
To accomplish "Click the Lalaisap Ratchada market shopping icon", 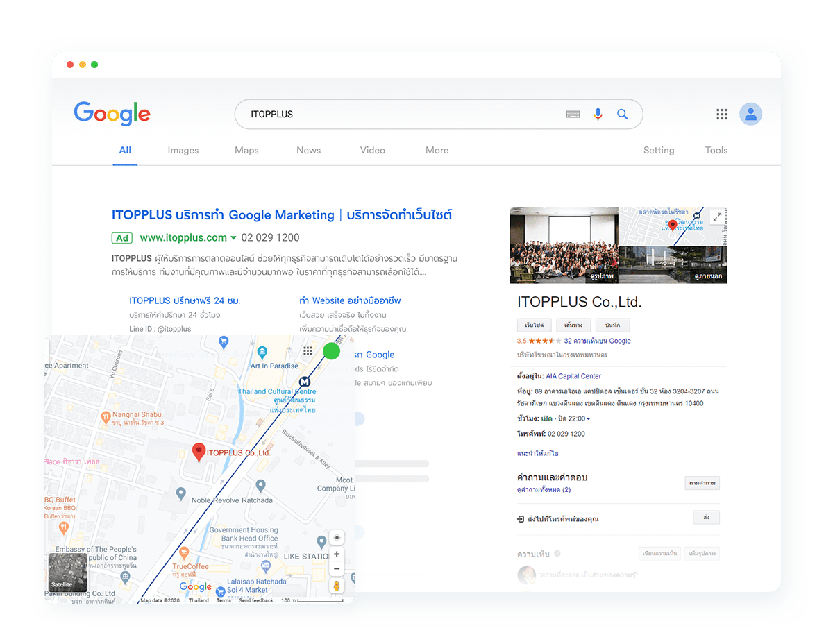I will coord(221,591).
